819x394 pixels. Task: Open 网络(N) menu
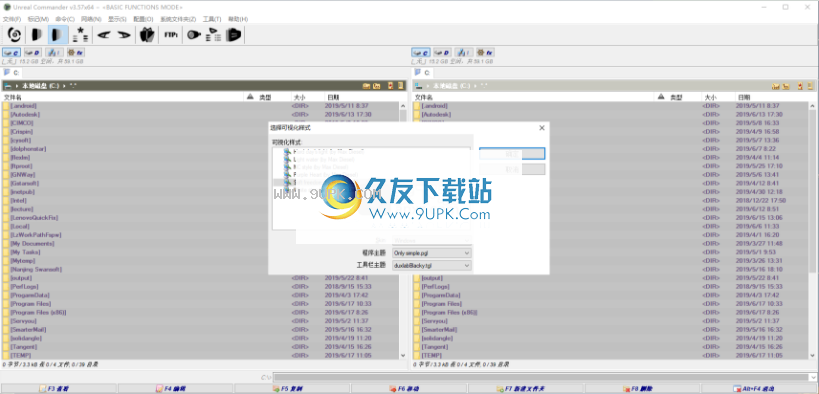(x=91, y=19)
